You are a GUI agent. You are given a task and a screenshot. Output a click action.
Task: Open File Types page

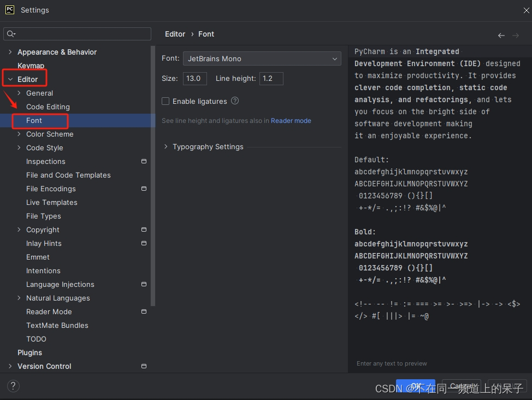(x=44, y=216)
